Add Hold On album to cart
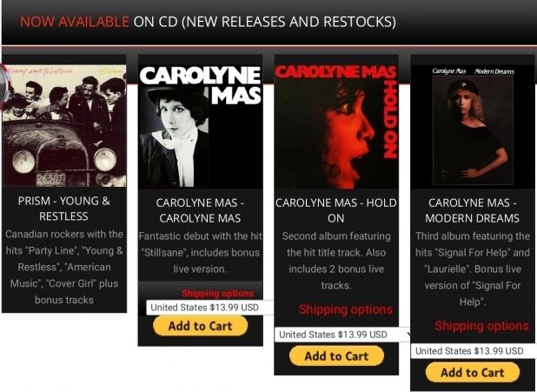Screen dimensions: 537x392 [336, 356]
